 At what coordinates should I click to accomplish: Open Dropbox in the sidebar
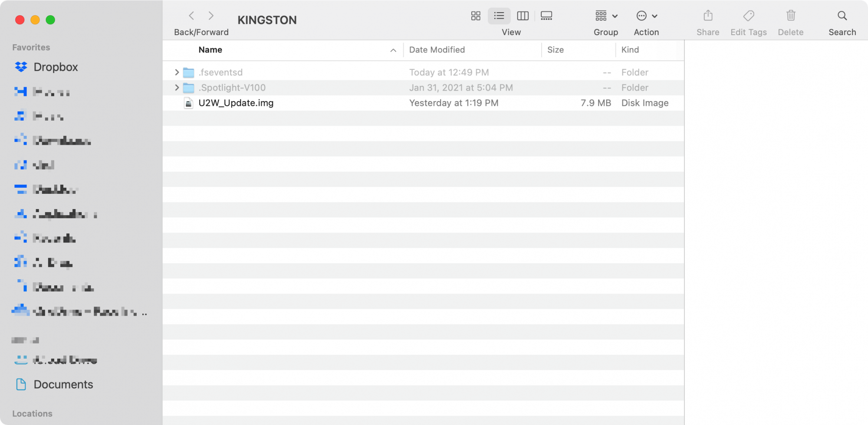46,67
